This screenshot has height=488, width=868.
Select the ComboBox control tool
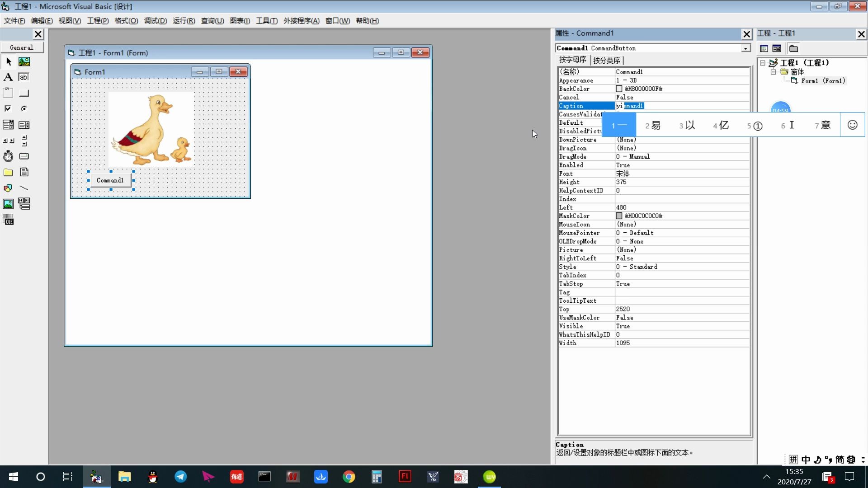coord(8,125)
